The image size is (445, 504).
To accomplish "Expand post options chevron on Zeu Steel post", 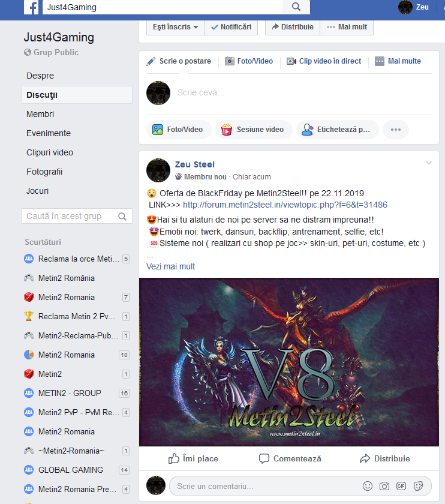I will coord(429,163).
